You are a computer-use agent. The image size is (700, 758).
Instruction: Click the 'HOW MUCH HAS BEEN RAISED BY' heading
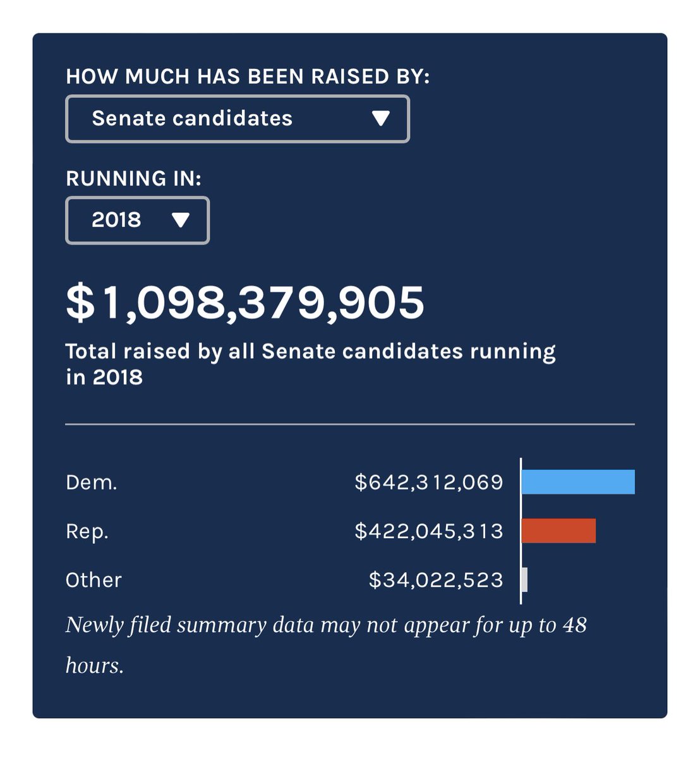248,76
